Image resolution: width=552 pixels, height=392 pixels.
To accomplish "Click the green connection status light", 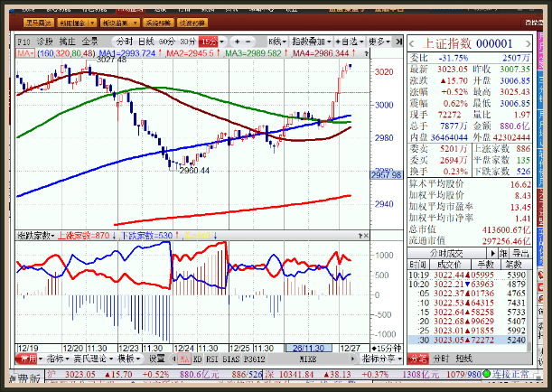I will (486, 375).
